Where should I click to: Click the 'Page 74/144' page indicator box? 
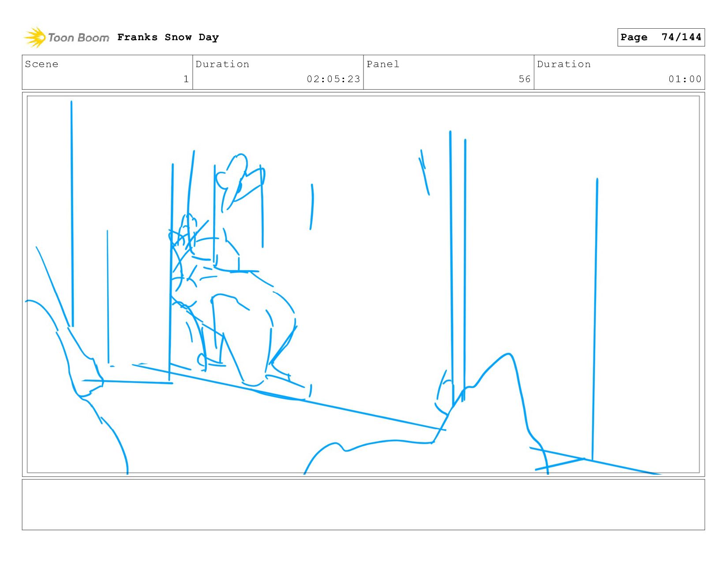tap(661, 37)
